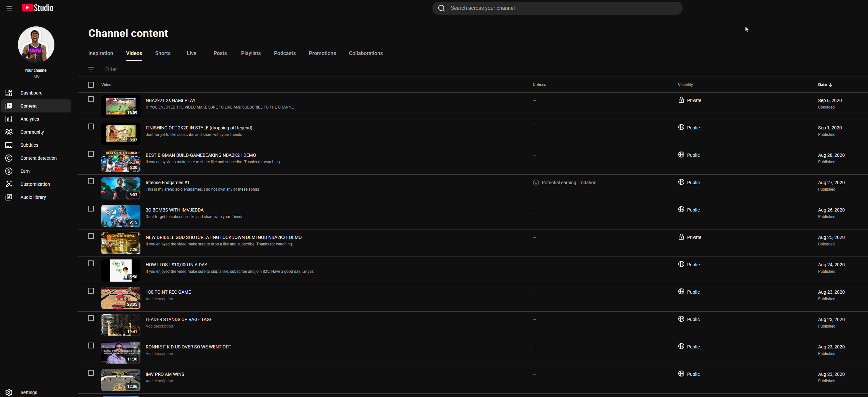Click the Video column header
This screenshot has height=397, width=868.
coord(106,85)
